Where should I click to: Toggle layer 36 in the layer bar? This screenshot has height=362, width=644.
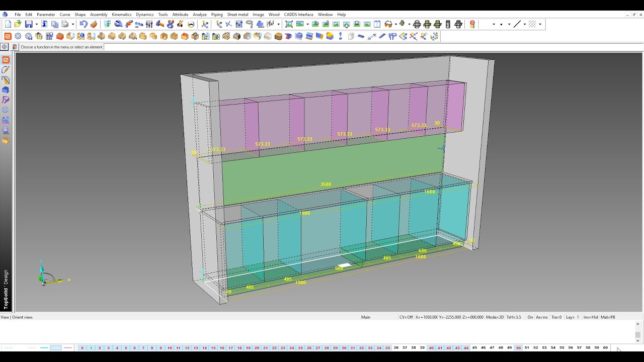396,347
